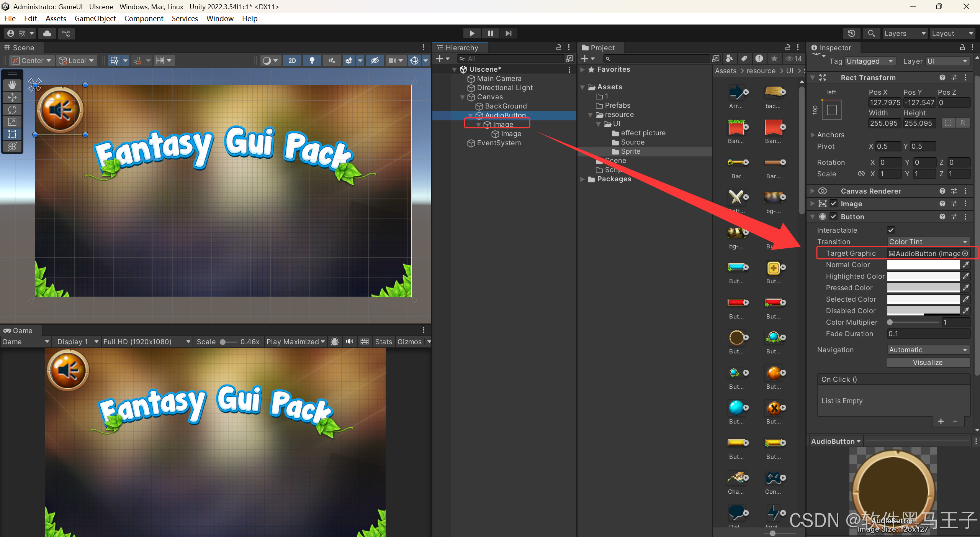Select the Rotate tool in Scene view
980x537 pixels.
point(12,110)
